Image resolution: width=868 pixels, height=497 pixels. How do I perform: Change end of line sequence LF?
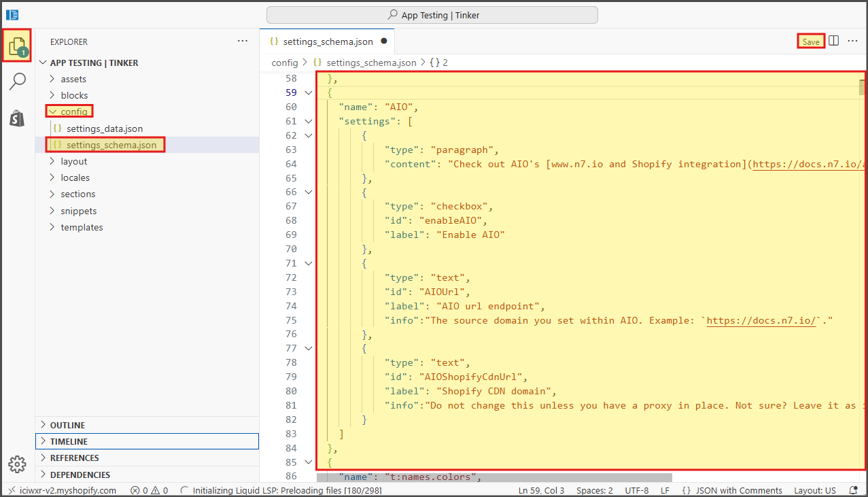pyautogui.click(x=666, y=490)
